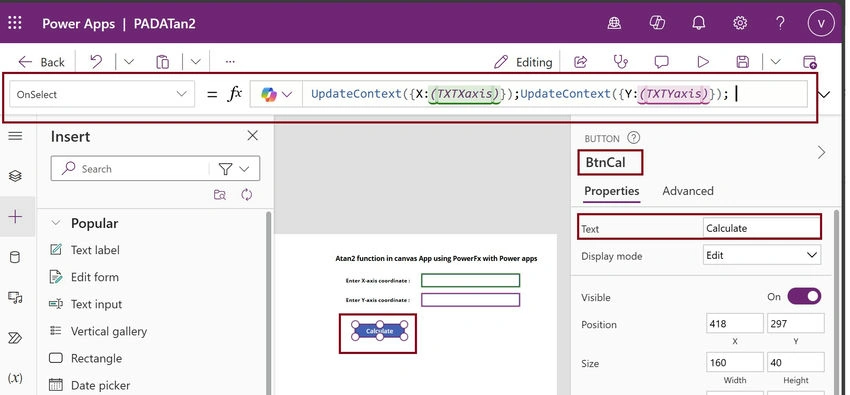Open the user account avatar
850x395 pixels.
tap(821, 23)
